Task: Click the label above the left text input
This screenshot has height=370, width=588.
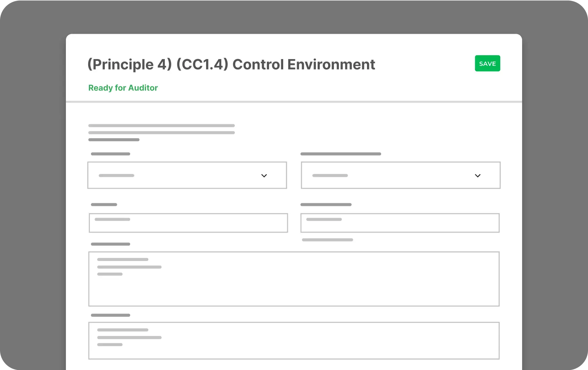Action: (x=104, y=205)
